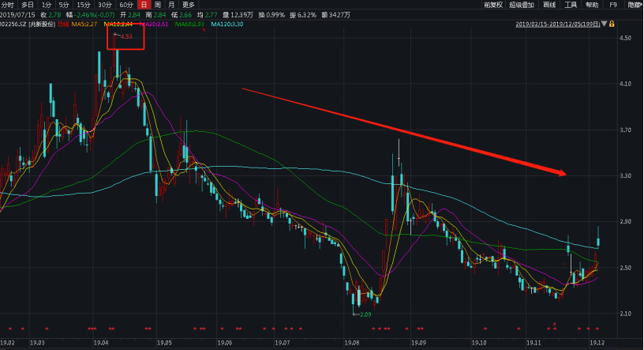
Task: Open the 帮助 help menu
Action: tap(592, 5)
